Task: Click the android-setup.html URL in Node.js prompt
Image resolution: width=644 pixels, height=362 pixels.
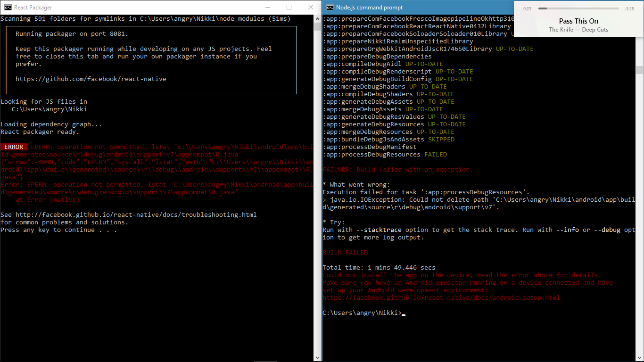Action: (441, 298)
